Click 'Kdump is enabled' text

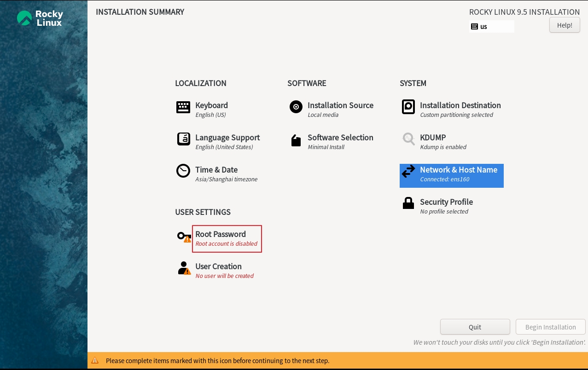(x=443, y=147)
